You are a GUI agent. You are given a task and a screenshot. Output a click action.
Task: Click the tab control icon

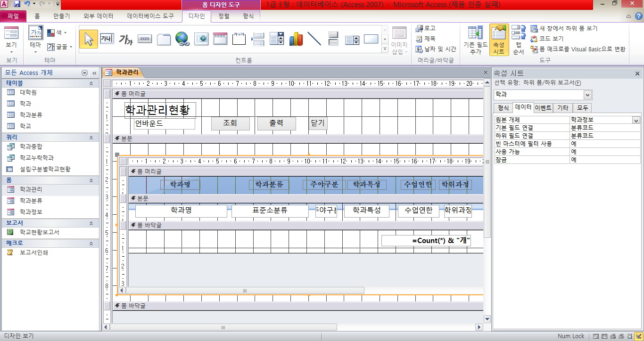[164, 39]
